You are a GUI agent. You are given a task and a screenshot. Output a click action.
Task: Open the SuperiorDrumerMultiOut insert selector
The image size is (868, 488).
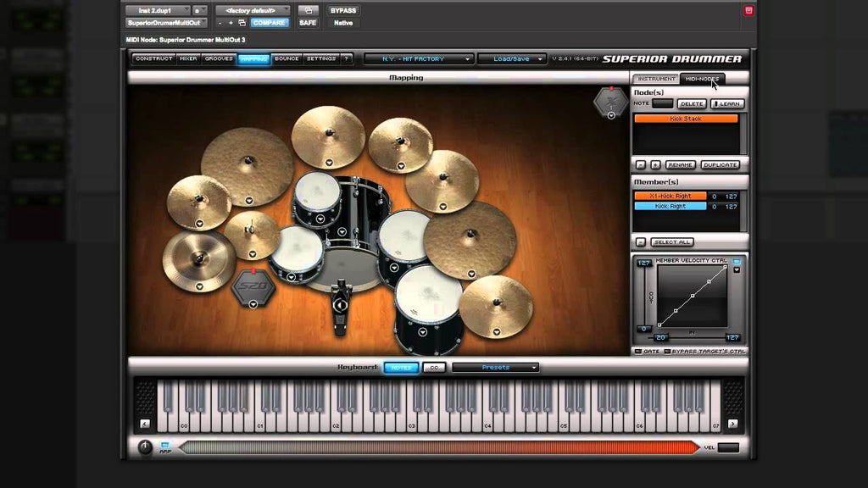[x=166, y=23]
